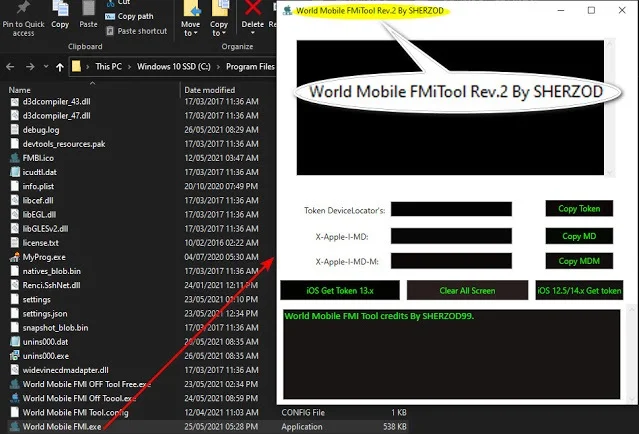This screenshot has height=434, width=639.
Task: Select libEGL.dll file
Action: pos(39,214)
